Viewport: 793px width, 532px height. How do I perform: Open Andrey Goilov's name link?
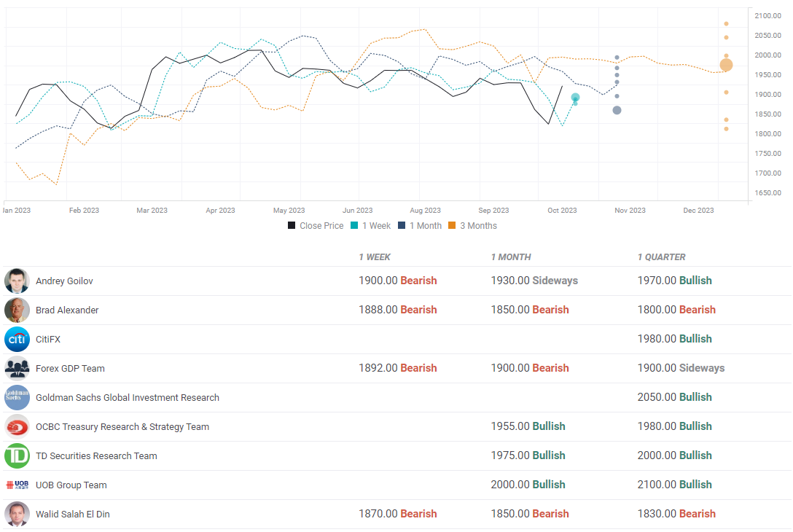click(x=64, y=281)
